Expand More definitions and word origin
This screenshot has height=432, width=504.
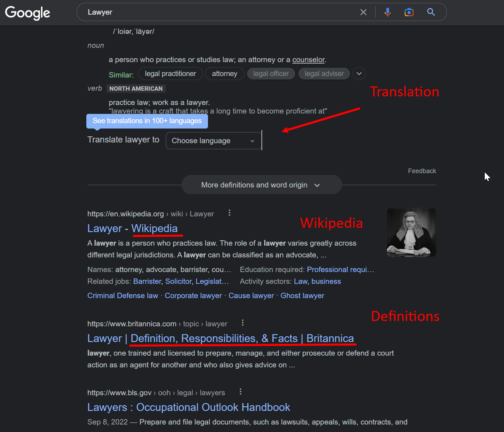click(x=261, y=185)
